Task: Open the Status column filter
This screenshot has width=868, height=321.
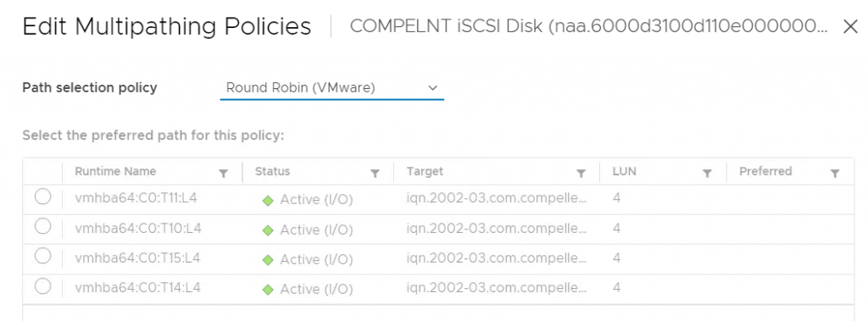Action: 375,174
